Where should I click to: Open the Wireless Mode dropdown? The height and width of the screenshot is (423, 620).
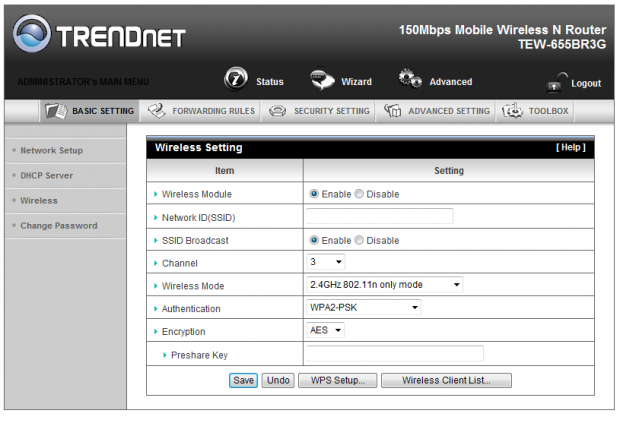tap(384, 285)
